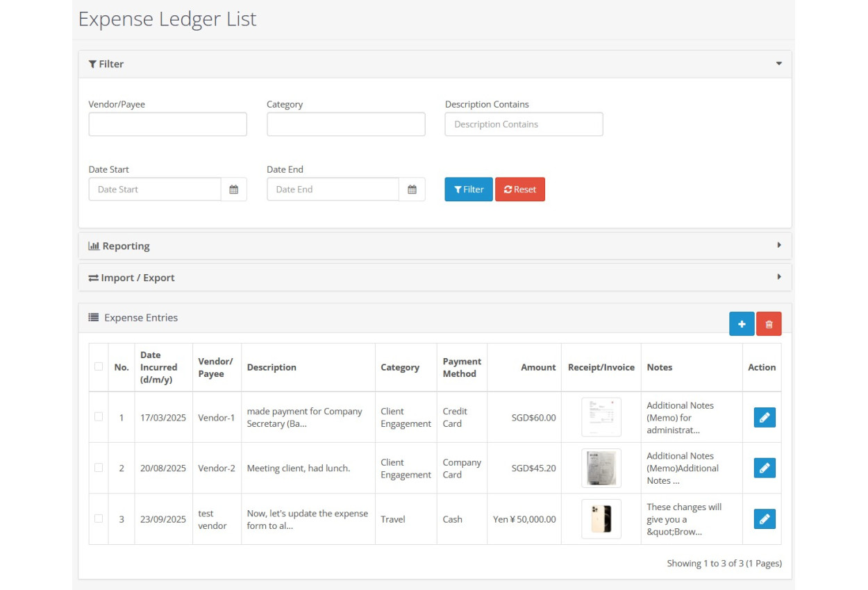
Task: View the phone receipt image in row 3
Action: click(x=601, y=519)
